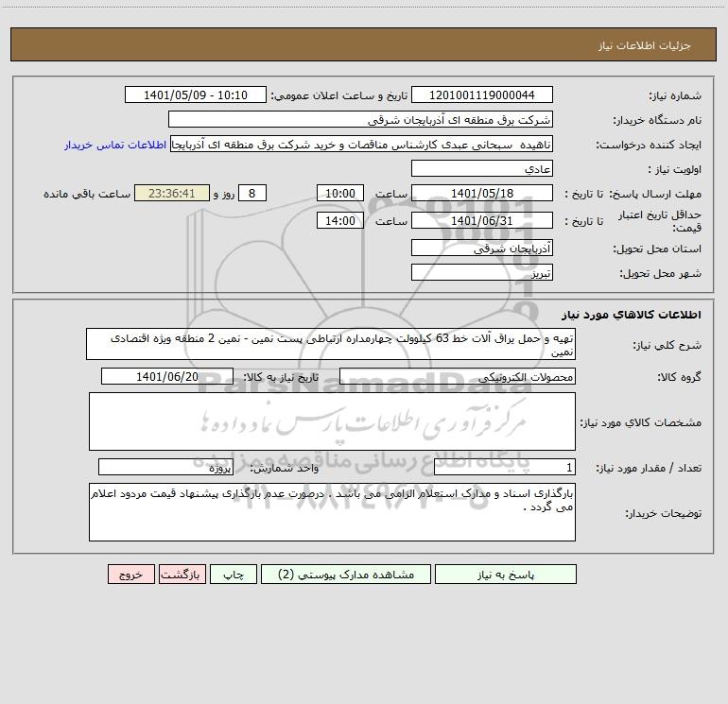Image resolution: width=728 pixels, height=704 pixels.
Task: Click delivery province field آذربایجان شرقی
Action: point(482,249)
